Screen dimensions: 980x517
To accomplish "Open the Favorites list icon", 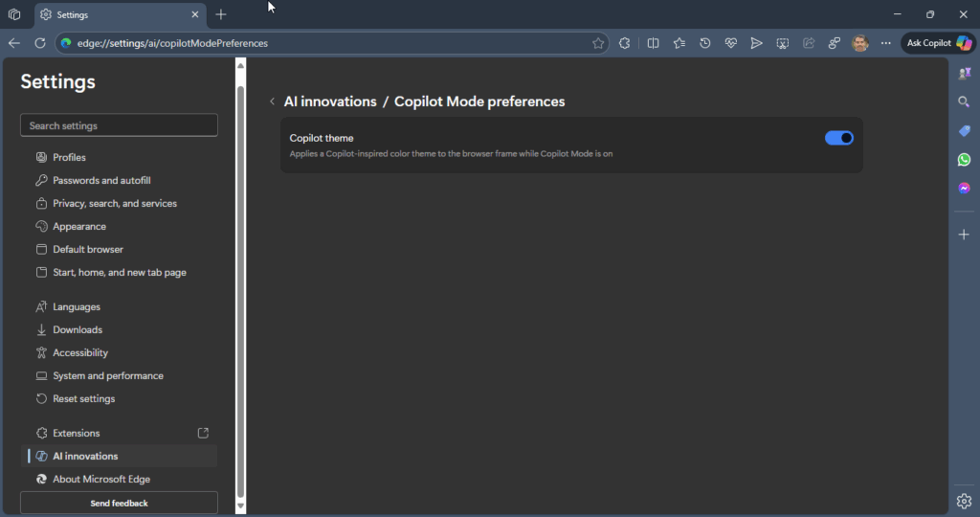I will tap(679, 43).
